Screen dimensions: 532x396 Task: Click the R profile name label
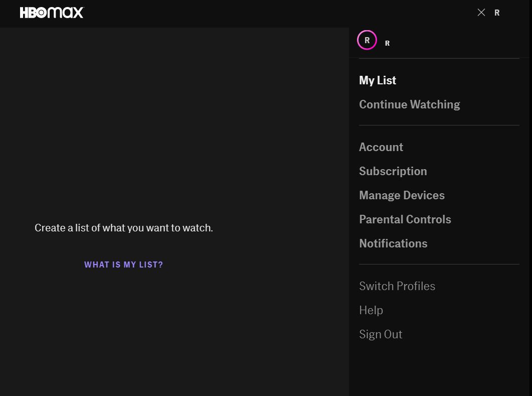click(x=387, y=43)
